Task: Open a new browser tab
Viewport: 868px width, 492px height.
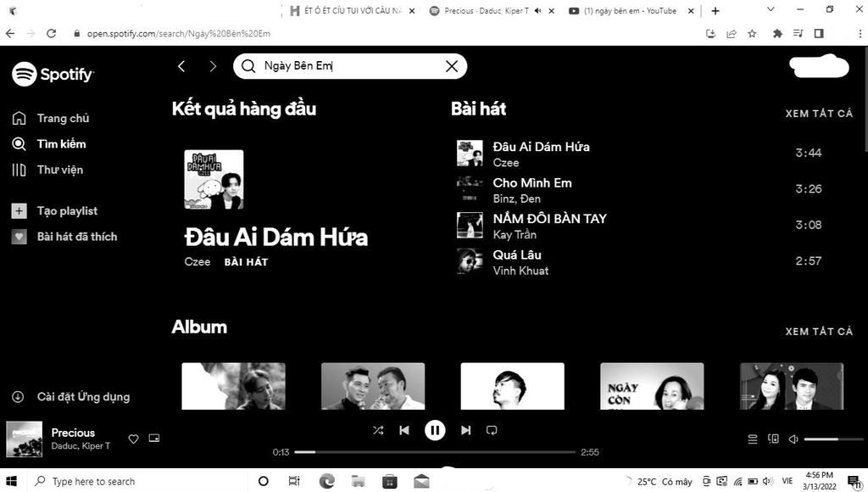Action: coord(715,10)
